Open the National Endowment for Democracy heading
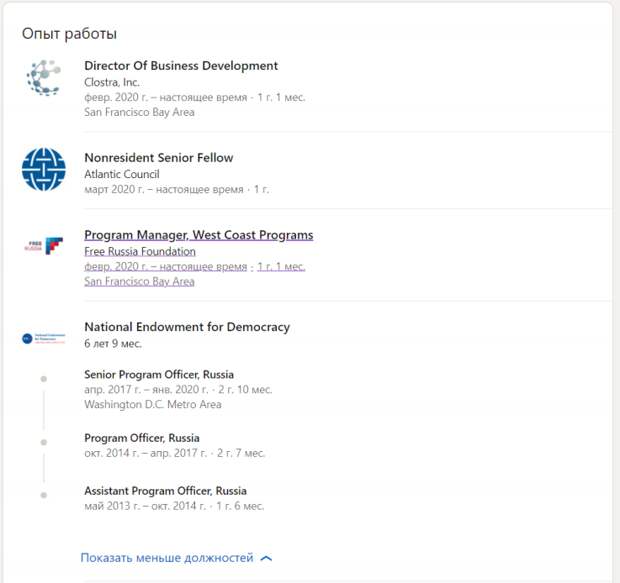The image size is (620, 583). tap(187, 327)
